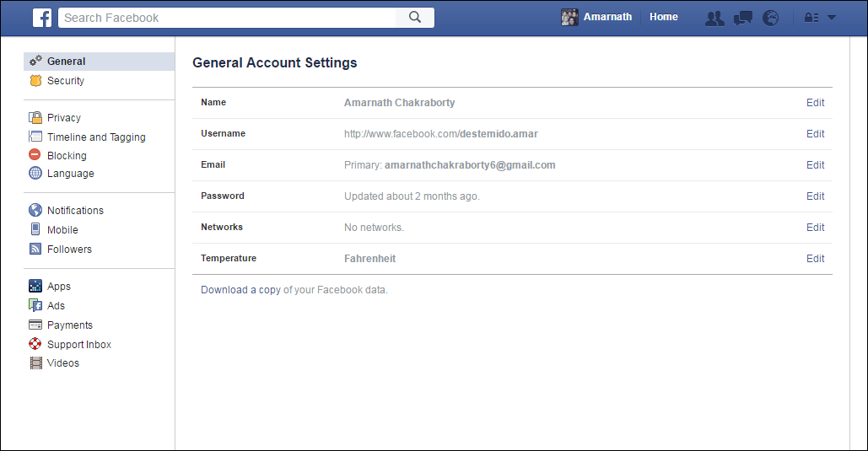
Task: Click the Privacy padlock icon
Action: point(35,117)
